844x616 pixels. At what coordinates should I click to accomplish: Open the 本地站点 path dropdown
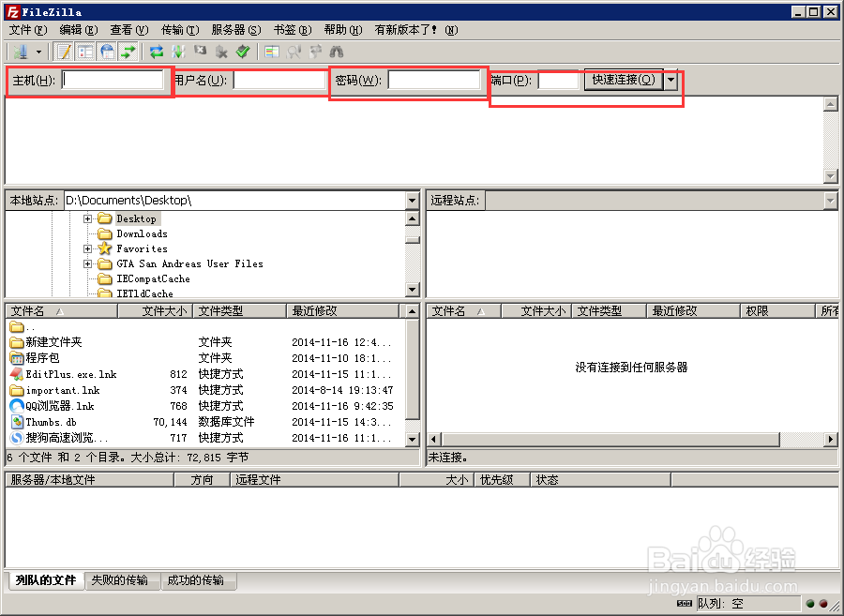click(413, 201)
